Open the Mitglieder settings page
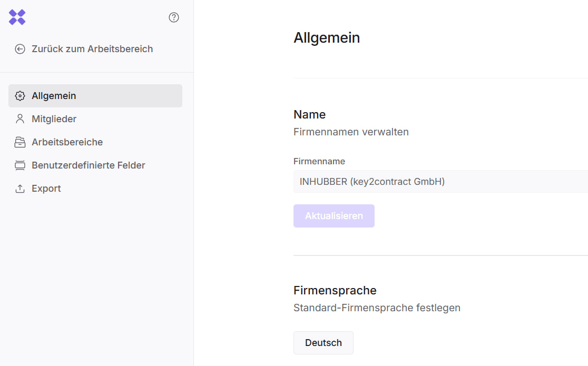This screenshot has height=366, width=588. [54, 119]
